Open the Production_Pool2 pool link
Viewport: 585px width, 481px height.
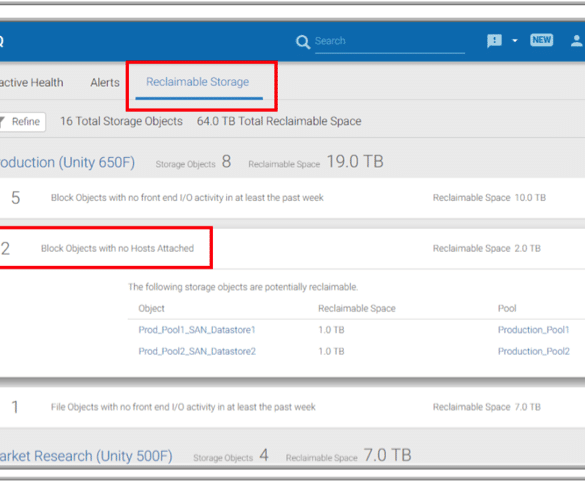(534, 352)
